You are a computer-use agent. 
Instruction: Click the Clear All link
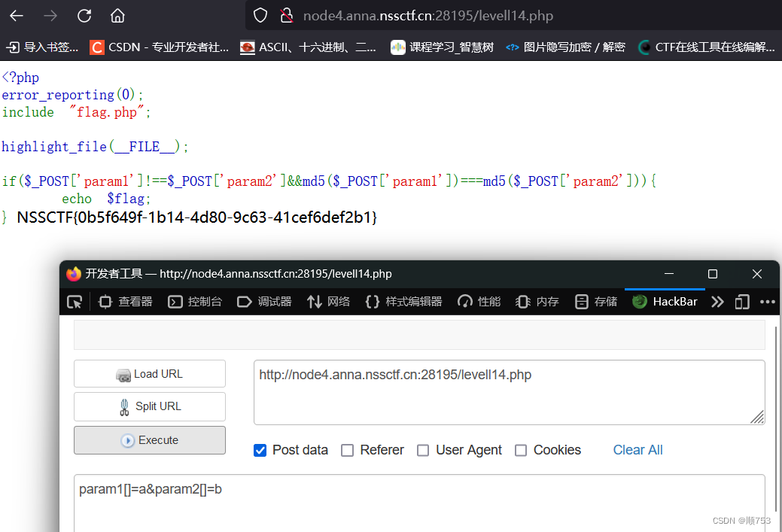click(637, 450)
